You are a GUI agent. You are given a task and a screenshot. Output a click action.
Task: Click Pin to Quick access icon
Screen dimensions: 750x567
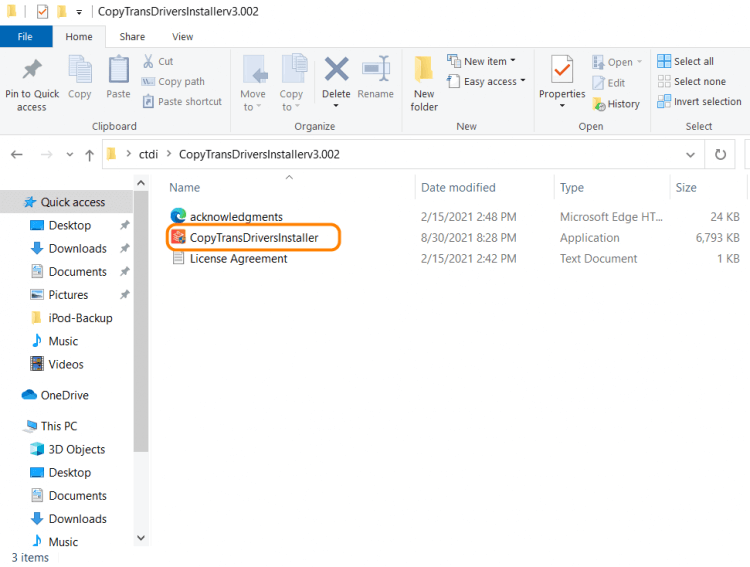(x=32, y=70)
